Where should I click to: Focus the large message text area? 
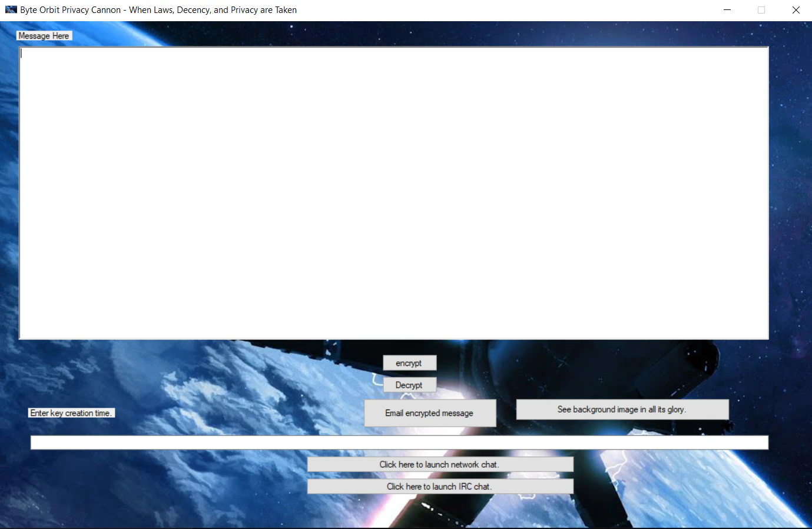(x=394, y=193)
